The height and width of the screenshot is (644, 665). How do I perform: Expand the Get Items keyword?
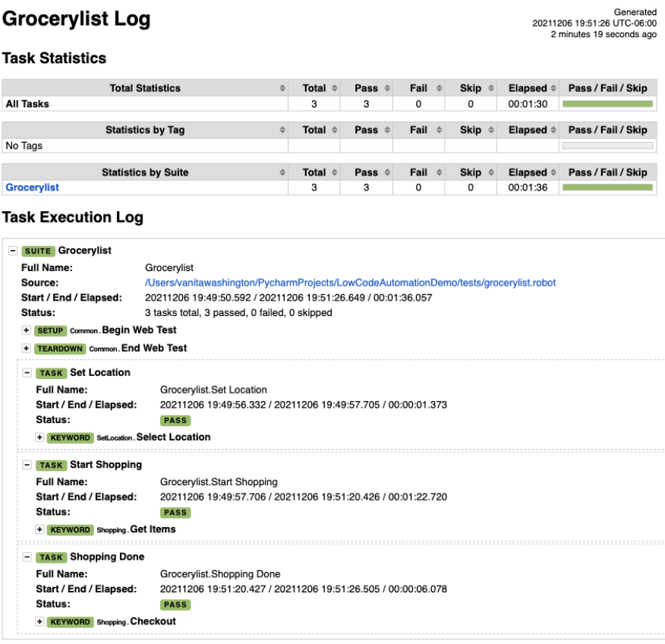click(x=39, y=529)
